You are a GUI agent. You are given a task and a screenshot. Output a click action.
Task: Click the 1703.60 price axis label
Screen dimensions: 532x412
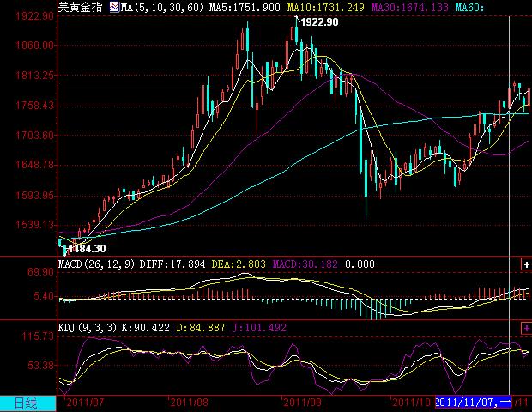pos(35,135)
